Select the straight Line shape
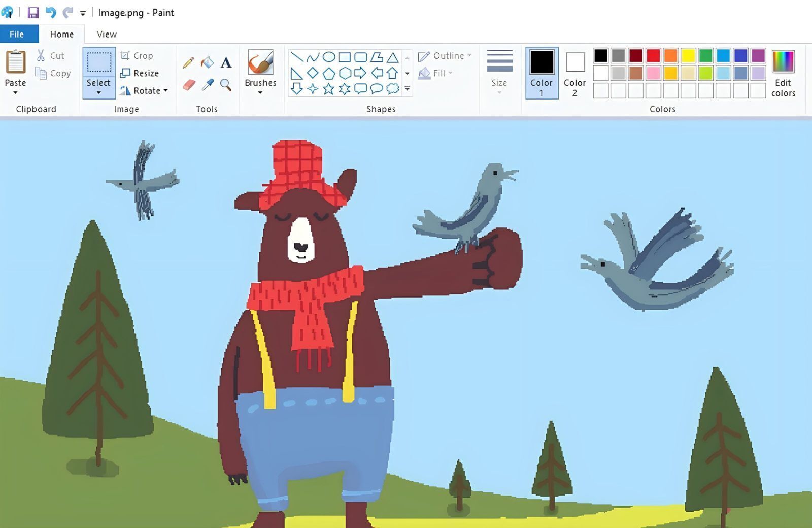 tap(297, 57)
